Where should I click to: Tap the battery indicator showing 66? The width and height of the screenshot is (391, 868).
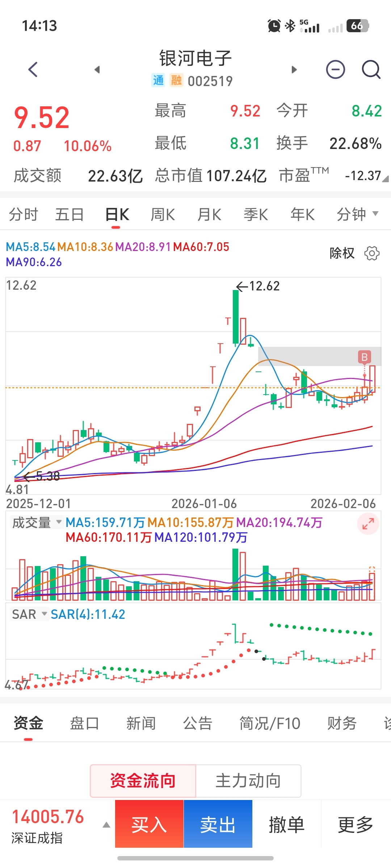(357, 26)
